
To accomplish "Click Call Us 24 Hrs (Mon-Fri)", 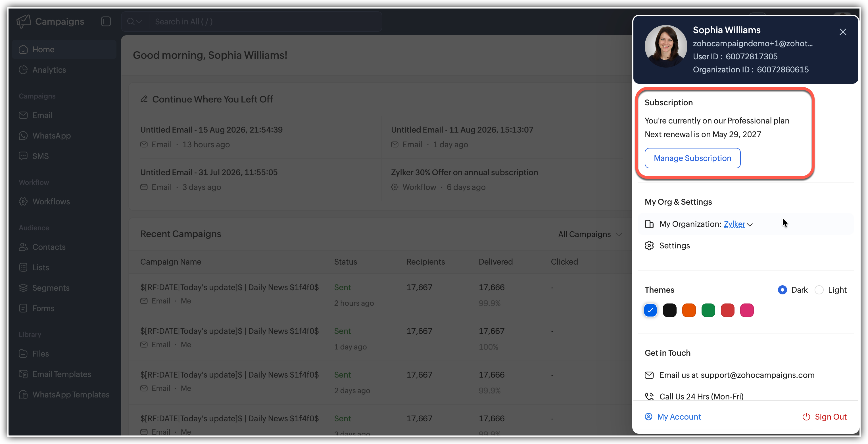I will [701, 397].
